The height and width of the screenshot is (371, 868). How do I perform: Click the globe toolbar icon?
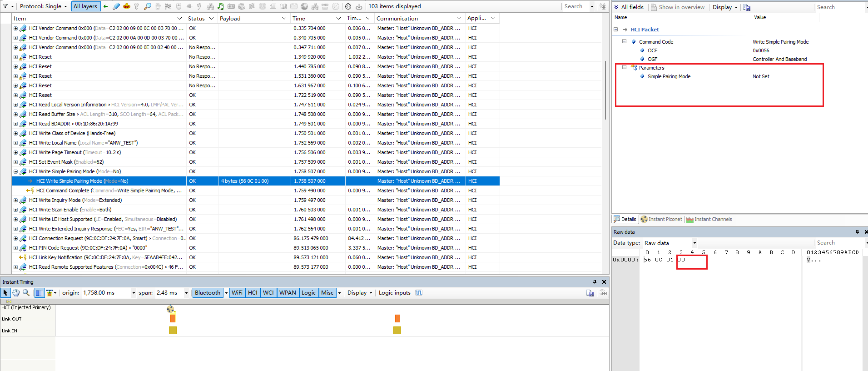pyautogui.click(x=304, y=6)
